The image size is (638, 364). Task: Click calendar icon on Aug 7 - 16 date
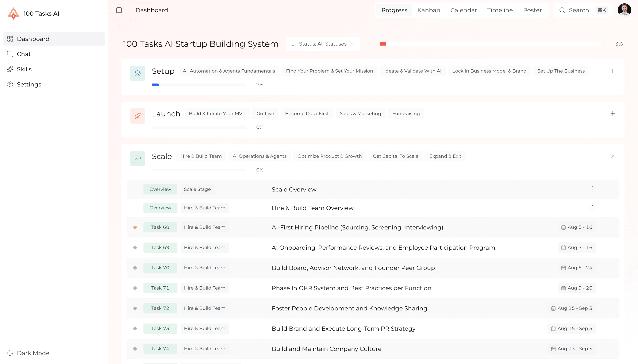tap(564, 248)
